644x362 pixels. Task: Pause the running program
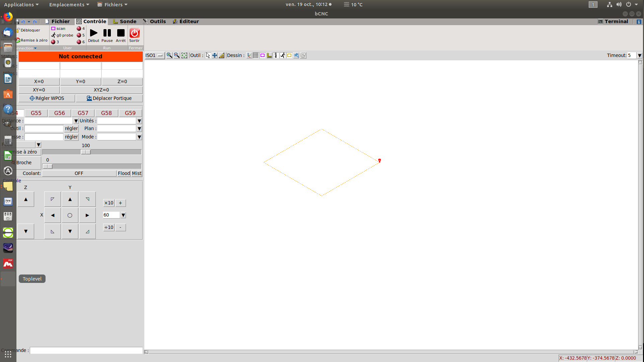pyautogui.click(x=107, y=35)
